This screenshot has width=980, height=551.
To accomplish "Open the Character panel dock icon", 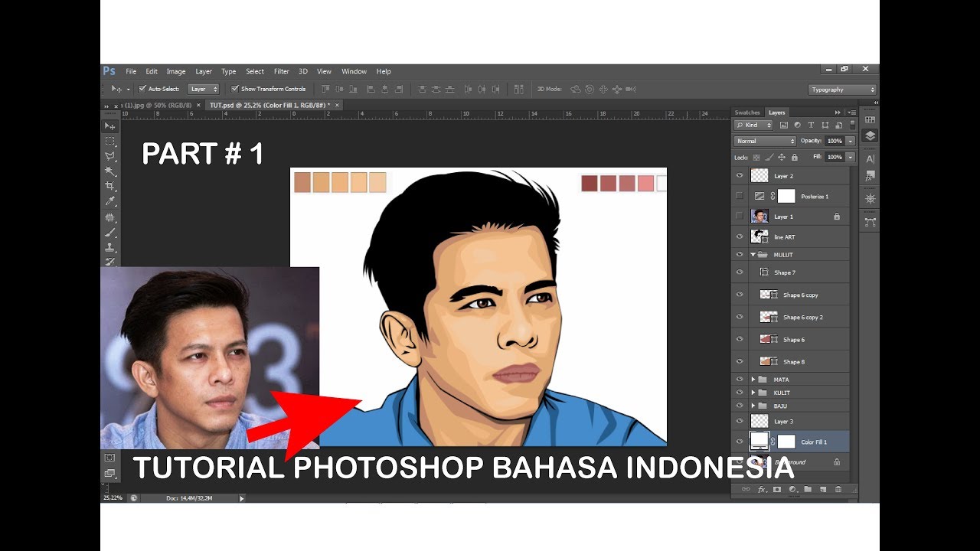I will [x=871, y=159].
